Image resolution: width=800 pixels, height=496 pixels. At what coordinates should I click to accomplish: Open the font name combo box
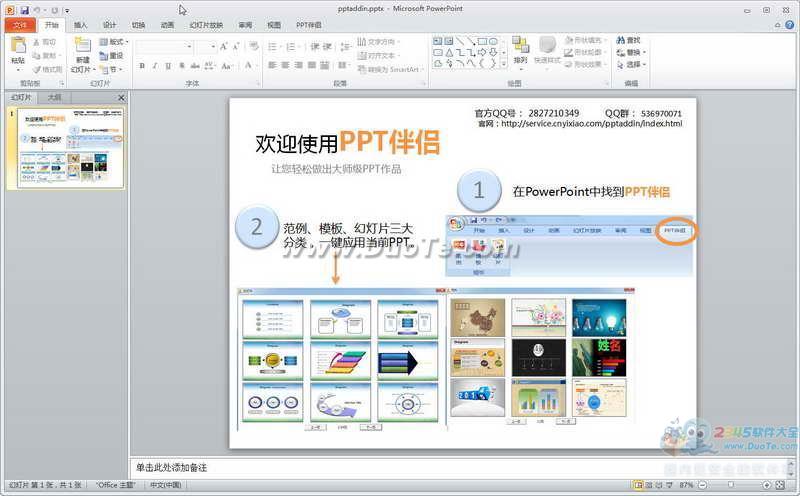click(164, 47)
